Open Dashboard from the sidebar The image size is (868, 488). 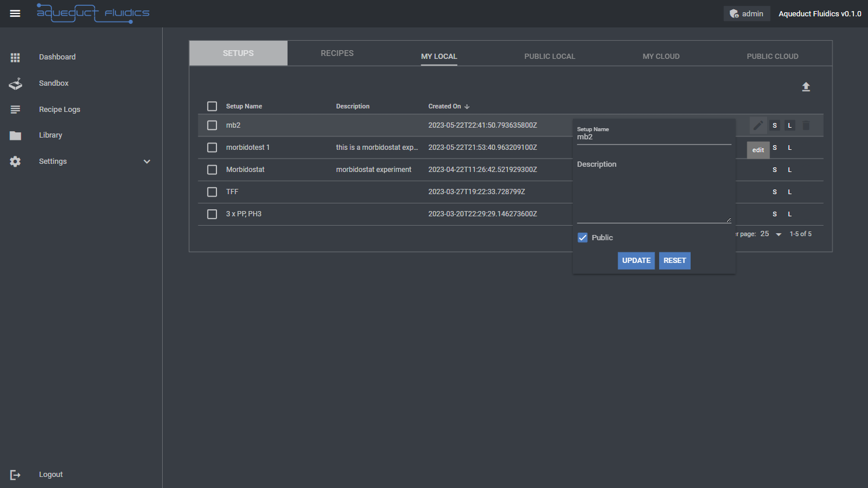point(57,57)
